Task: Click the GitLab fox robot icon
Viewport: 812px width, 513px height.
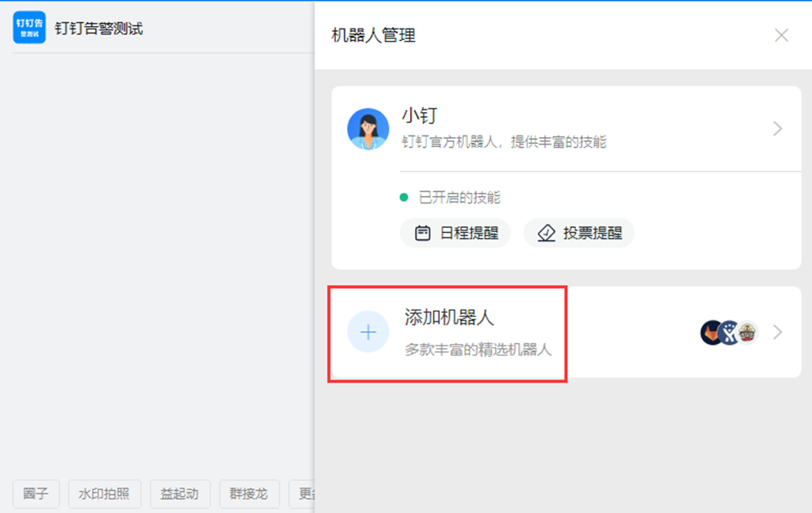Action: pyautogui.click(x=712, y=332)
